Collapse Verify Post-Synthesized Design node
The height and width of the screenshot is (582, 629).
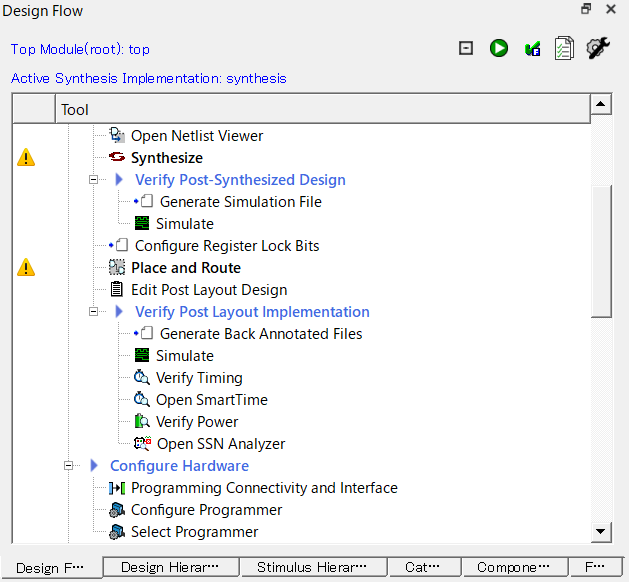[x=94, y=180]
